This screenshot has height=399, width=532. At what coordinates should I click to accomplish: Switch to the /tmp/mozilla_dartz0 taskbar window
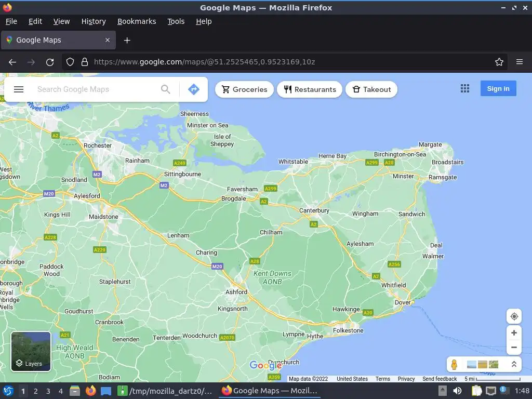[165, 391]
